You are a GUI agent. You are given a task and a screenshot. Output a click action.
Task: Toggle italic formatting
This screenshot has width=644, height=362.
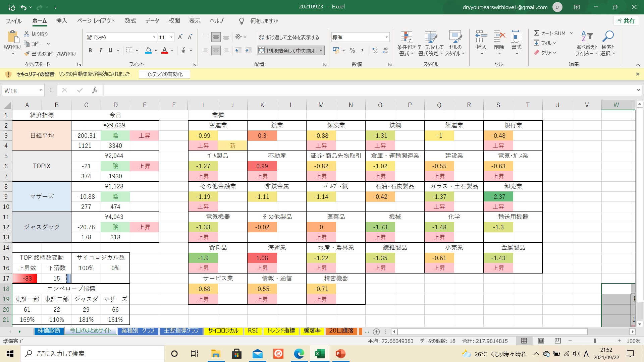[100, 51]
